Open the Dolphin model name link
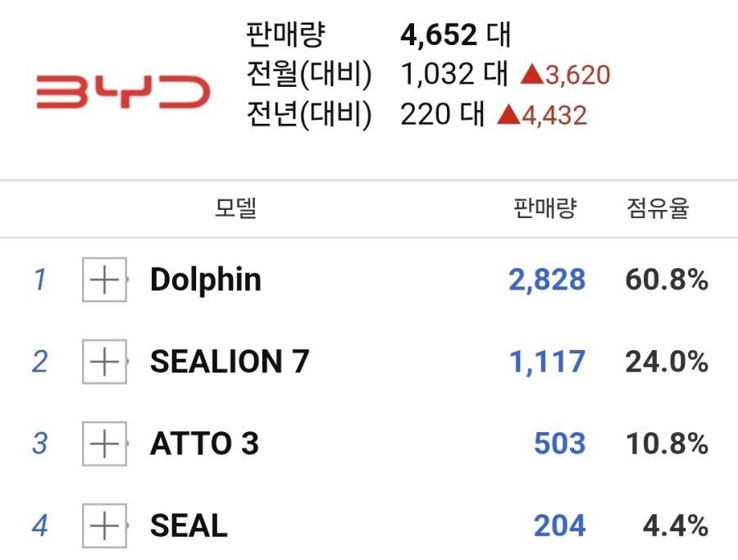This screenshot has width=738, height=560. [x=206, y=280]
